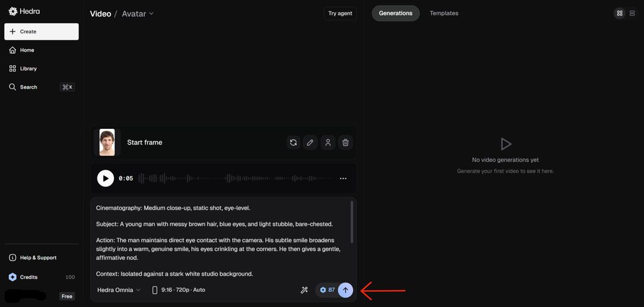The width and height of the screenshot is (644, 307).
Task: Play the 0:05 audio clip
Action: (106, 179)
